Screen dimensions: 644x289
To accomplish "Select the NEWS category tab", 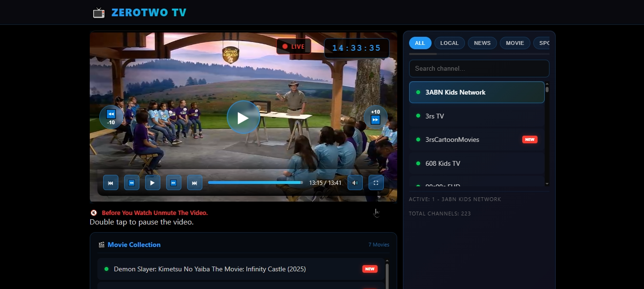I will tap(482, 43).
